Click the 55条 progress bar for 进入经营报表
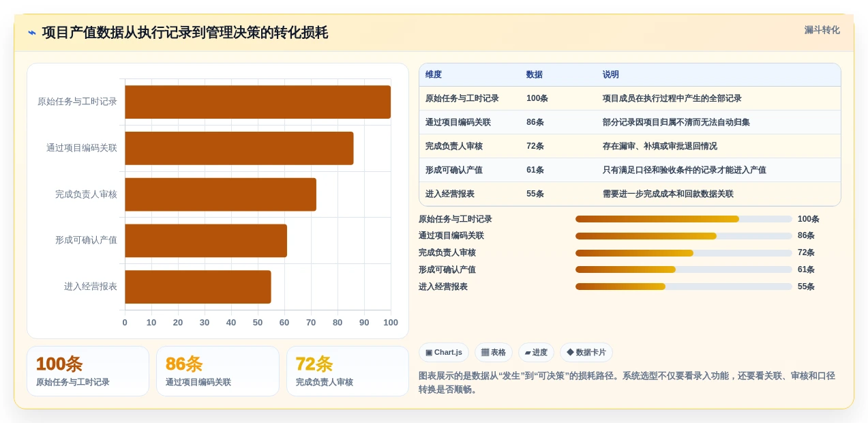The height and width of the screenshot is (423, 868). click(684, 287)
